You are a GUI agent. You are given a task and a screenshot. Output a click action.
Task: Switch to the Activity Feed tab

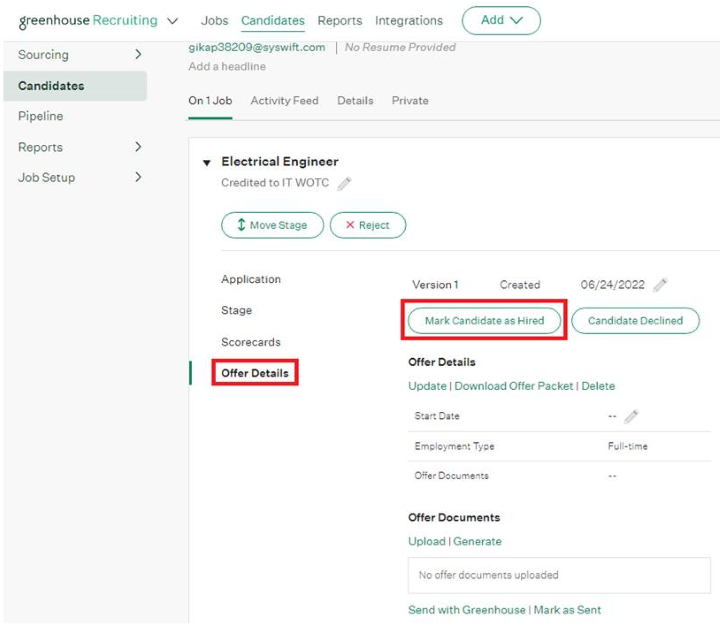click(284, 101)
